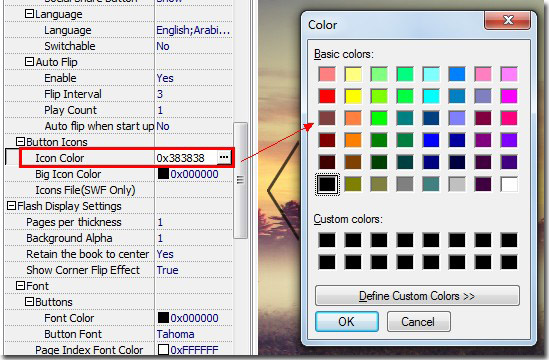The height and width of the screenshot is (360, 549).
Task: Click Button Font value Tahoma
Action: click(175, 334)
